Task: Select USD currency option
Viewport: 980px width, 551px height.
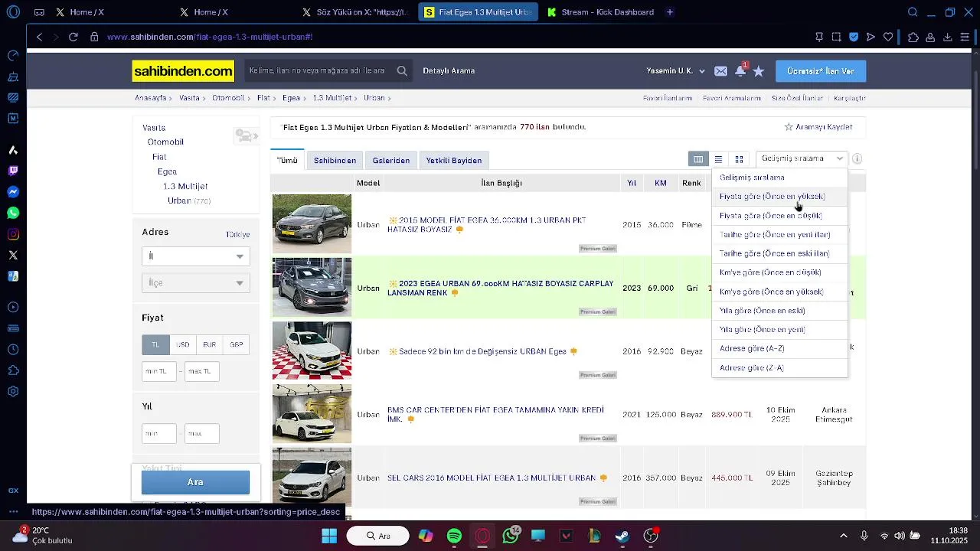Action: [182, 344]
